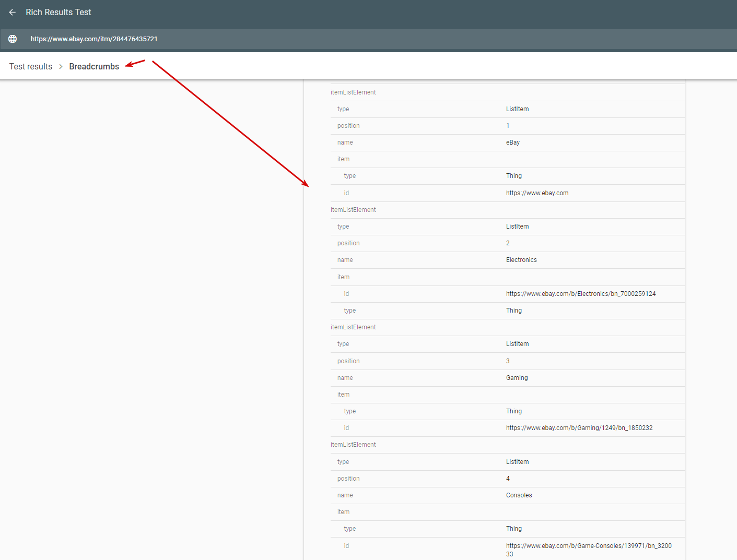Click the position value showing 4
This screenshot has width=737, height=560.
[507, 478]
